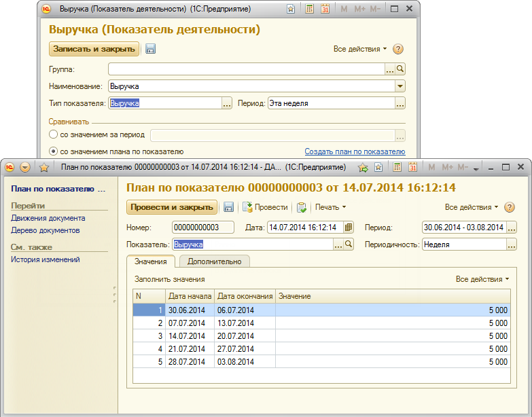The width and height of the screenshot is (532, 417).
Task: Open calendar icon in Выручка title bar
Action: [x=325, y=9]
